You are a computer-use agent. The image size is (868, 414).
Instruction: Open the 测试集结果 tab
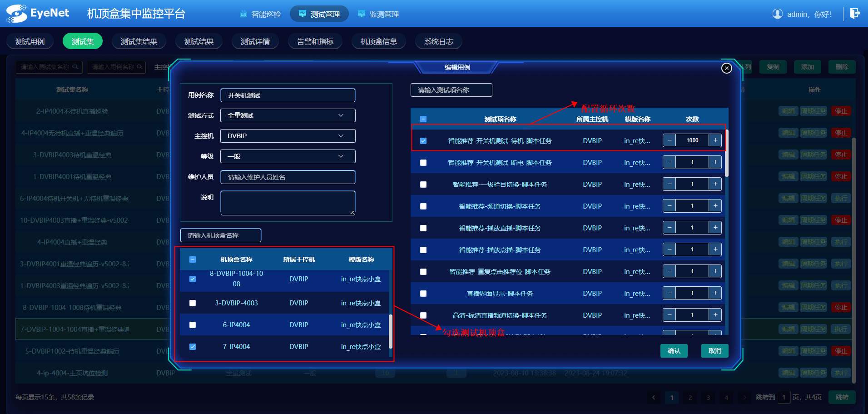(x=139, y=41)
